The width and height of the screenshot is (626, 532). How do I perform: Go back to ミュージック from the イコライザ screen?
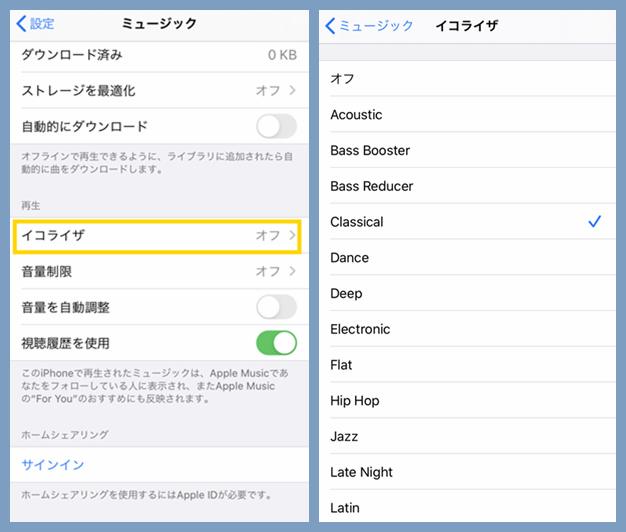(x=369, y=26)
